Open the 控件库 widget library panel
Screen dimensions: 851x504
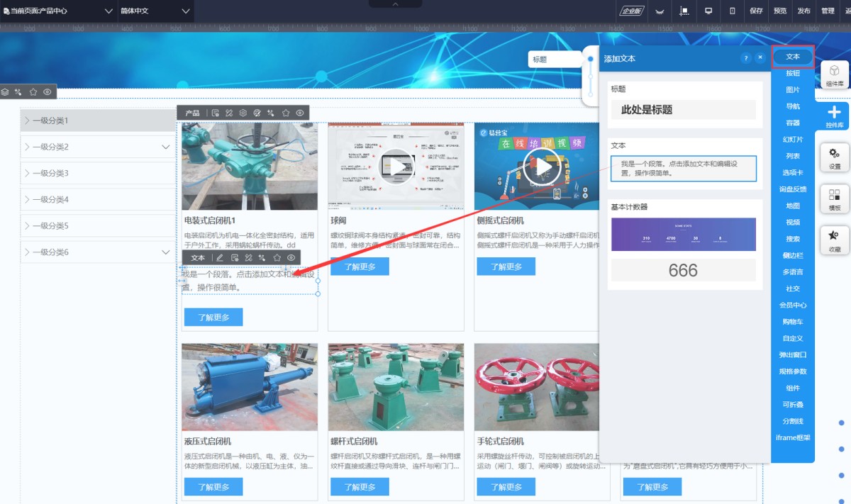[835, 116]
